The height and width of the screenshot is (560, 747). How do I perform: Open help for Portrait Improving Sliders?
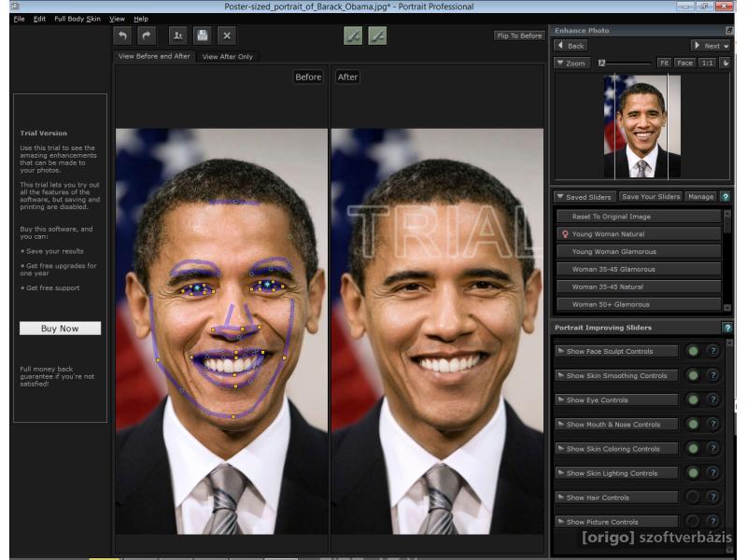click(727, 328)
